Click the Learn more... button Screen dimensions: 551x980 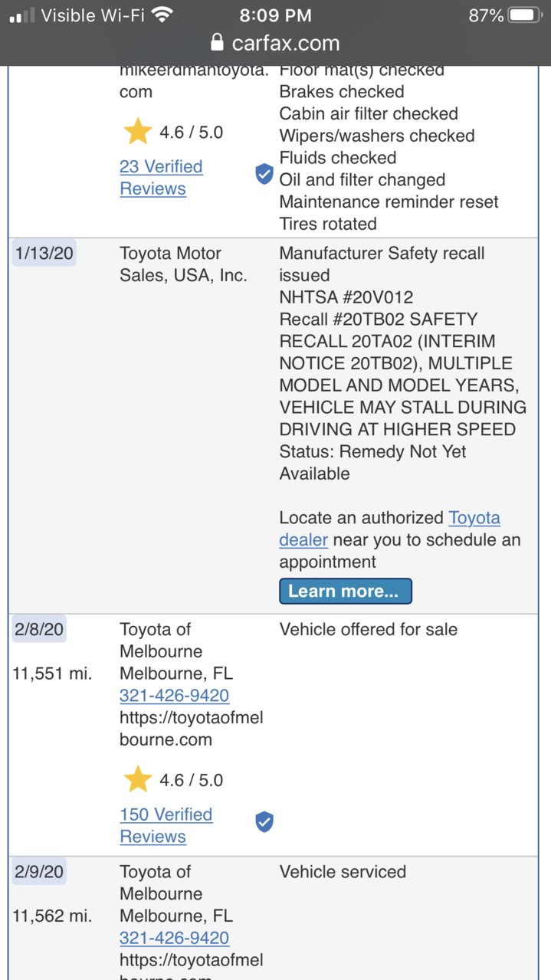345,591
